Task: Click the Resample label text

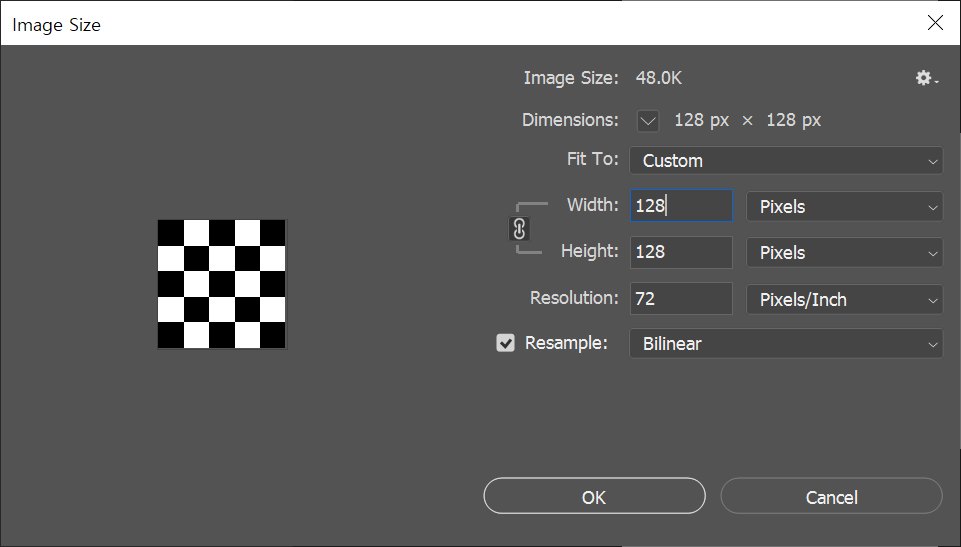Action: coord(566,343)
